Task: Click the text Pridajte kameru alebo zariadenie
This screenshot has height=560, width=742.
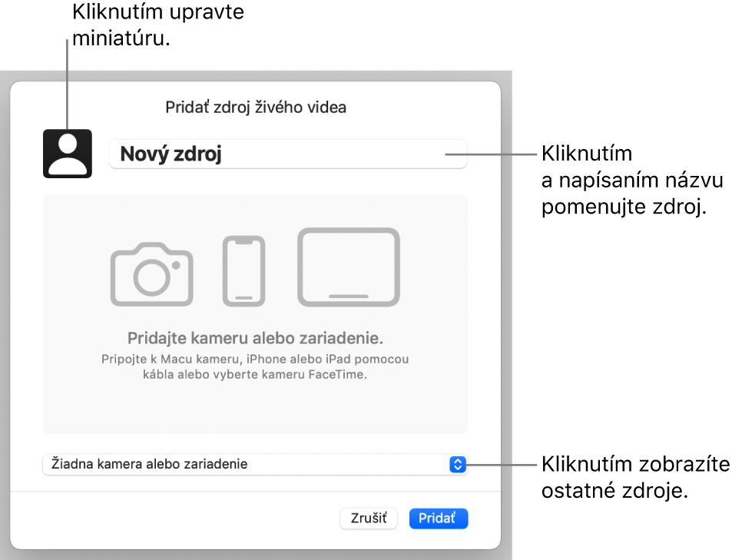Action: coord(255,338)
